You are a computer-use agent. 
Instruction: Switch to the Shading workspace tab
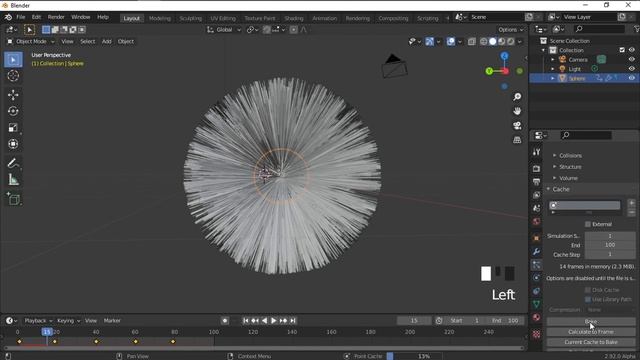coord(294,18)
